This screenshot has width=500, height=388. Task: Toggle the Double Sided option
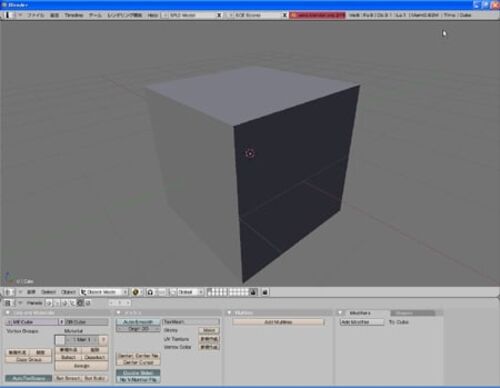[x=138, y=373]
